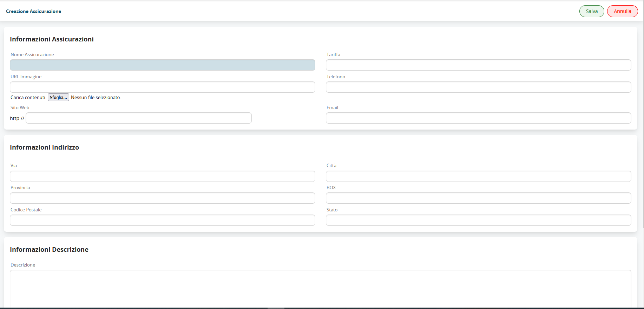Focus the Nome Assicurazione input field
This screenshot has width=644, height=309.
162,65
